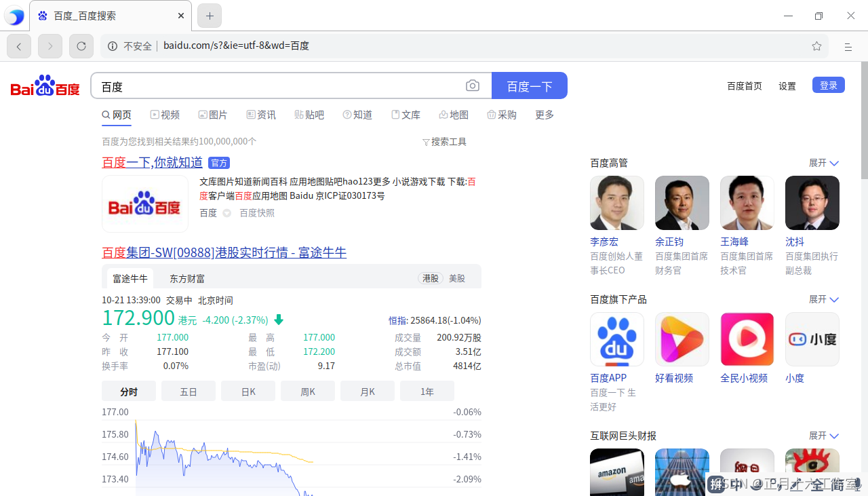Viewport: 868px width, 496px height.
Task: Go back using the browser back arrow
Action: [19, 46]
